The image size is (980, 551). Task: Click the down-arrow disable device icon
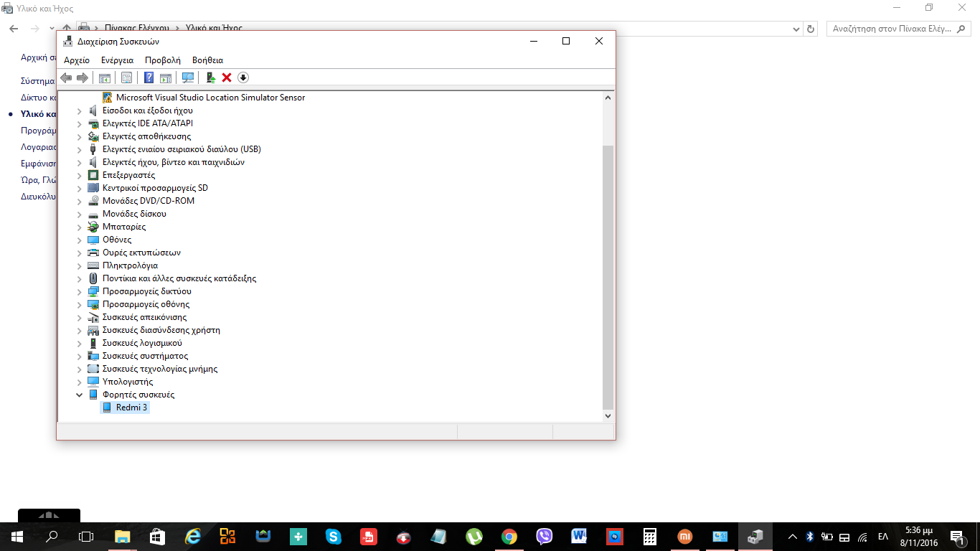pos(243,77)
